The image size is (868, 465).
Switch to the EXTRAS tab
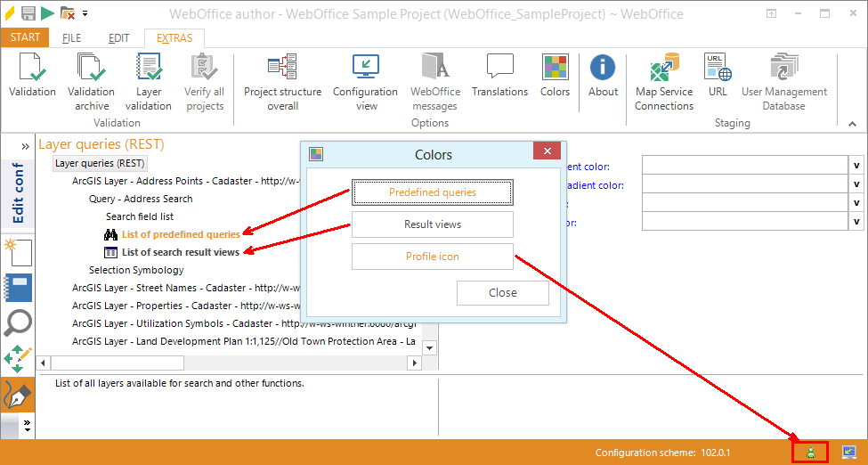174,37
